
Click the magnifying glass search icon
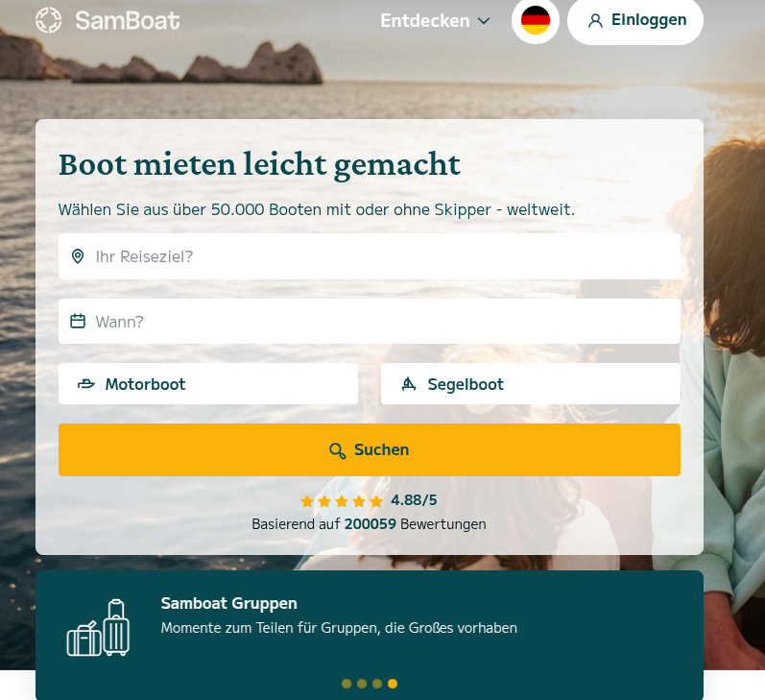[x=337, y=450]
